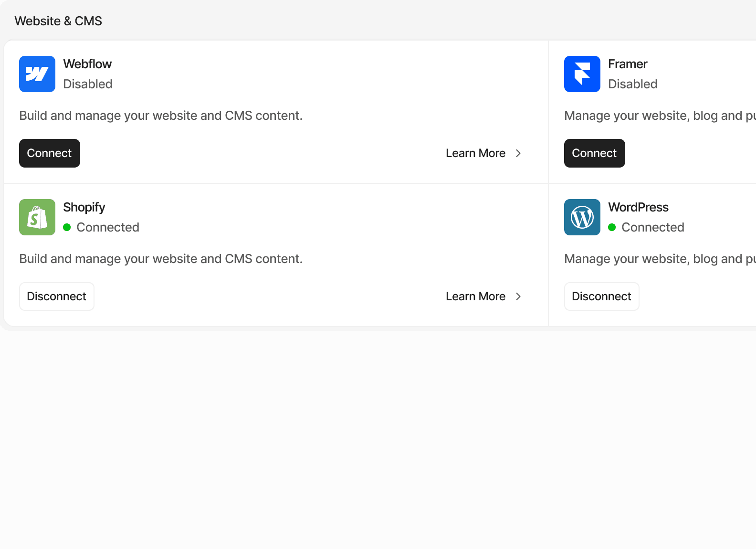The width and height of the screenshot is (756, 549).
Task: Click the Shopify description text
Action: 161,259
